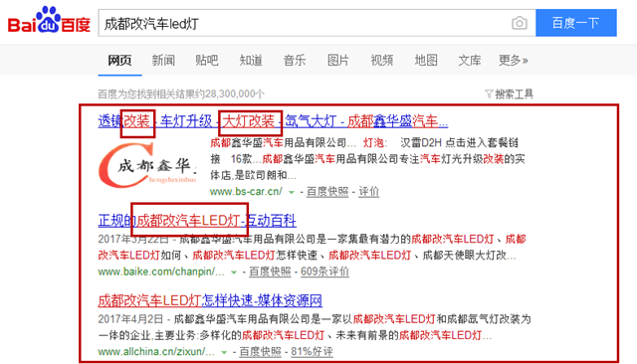Click the Baidu logo

point(49,20)
